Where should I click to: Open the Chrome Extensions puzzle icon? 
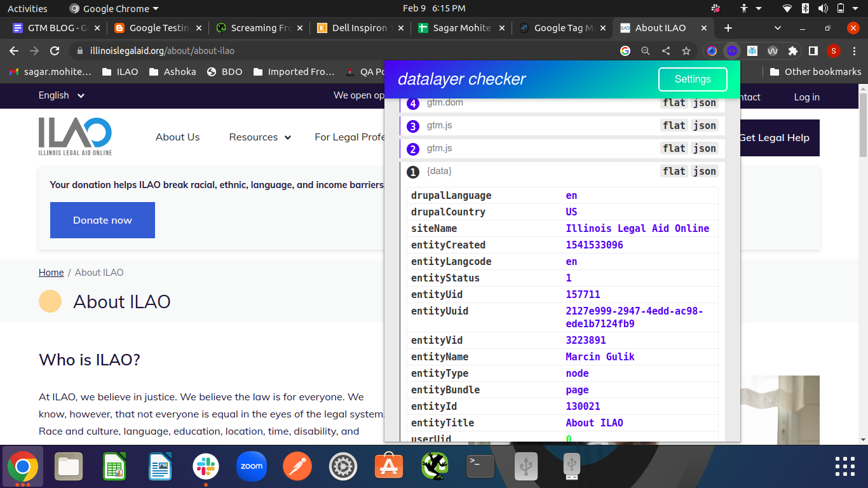792,51
